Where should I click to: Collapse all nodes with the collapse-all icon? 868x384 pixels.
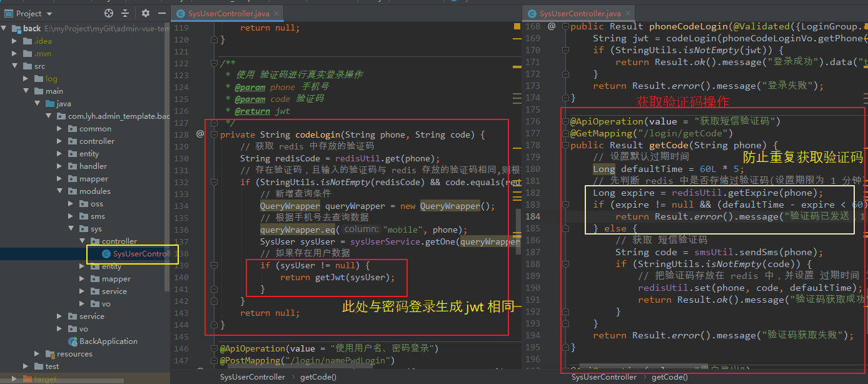(x=125, y=13)
